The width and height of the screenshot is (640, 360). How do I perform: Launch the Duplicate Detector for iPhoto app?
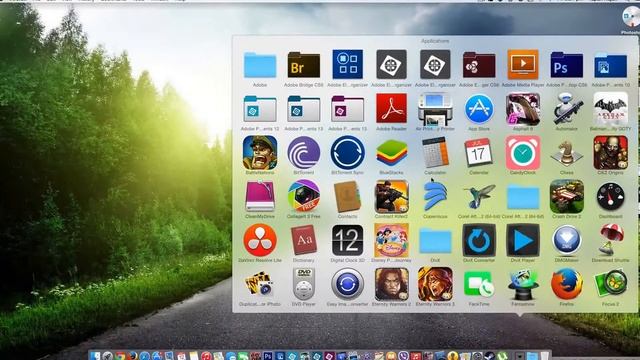260,284
